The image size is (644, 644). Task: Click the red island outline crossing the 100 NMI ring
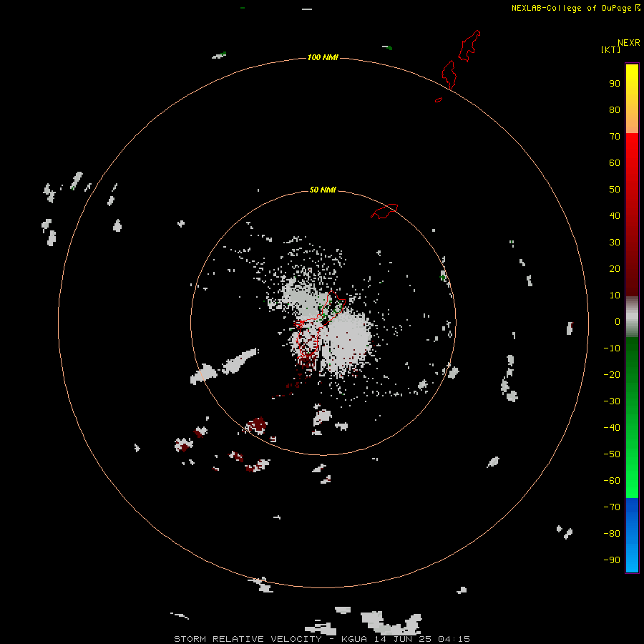click(x=449, y=74)
